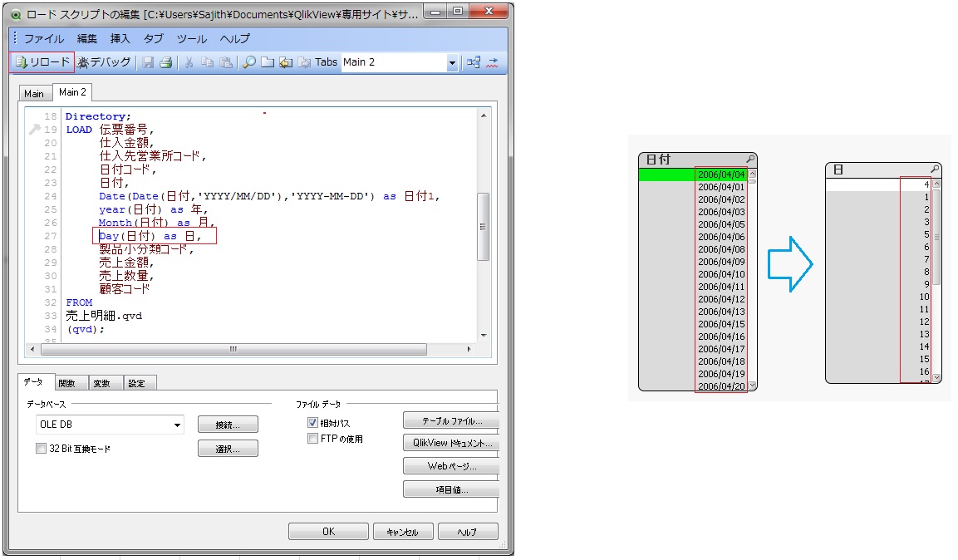Save the load script
Viewport: 958px width, 560px height.
pyautogui.click(x=147, y=62)
